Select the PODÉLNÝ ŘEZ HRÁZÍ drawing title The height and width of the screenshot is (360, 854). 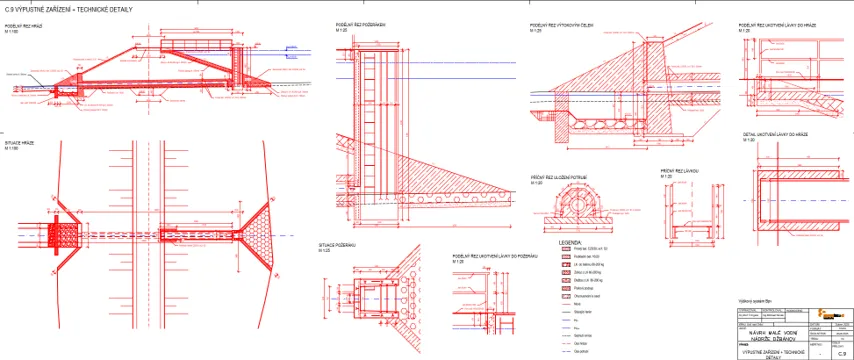click(x=23, y=26)
